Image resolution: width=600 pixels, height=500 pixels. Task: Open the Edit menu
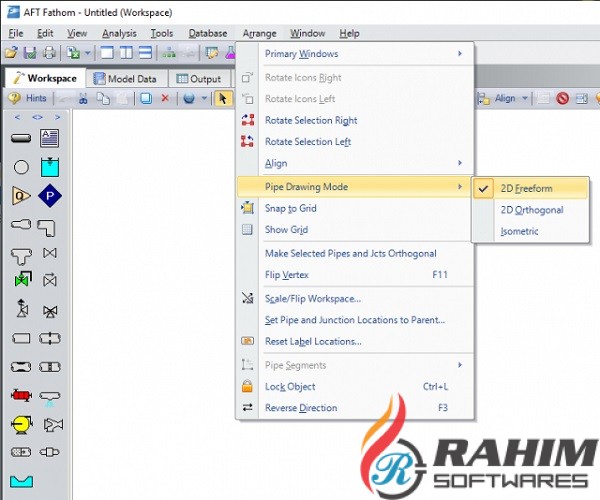point(45,33)
